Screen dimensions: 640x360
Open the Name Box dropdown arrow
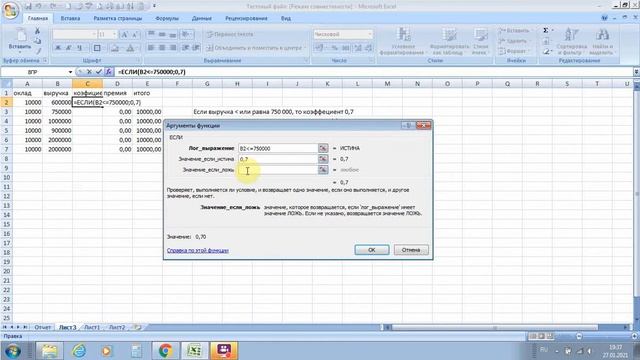tap(70, 72)
